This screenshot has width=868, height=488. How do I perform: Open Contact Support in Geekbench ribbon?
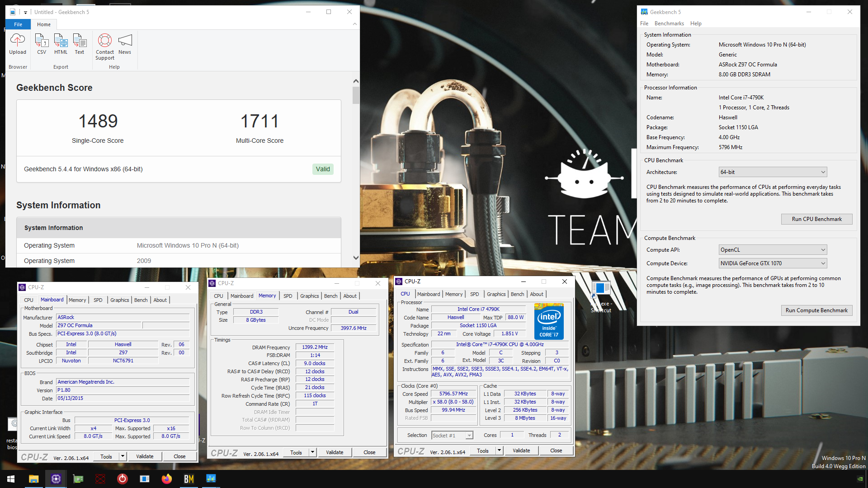[x=105, y=47]
